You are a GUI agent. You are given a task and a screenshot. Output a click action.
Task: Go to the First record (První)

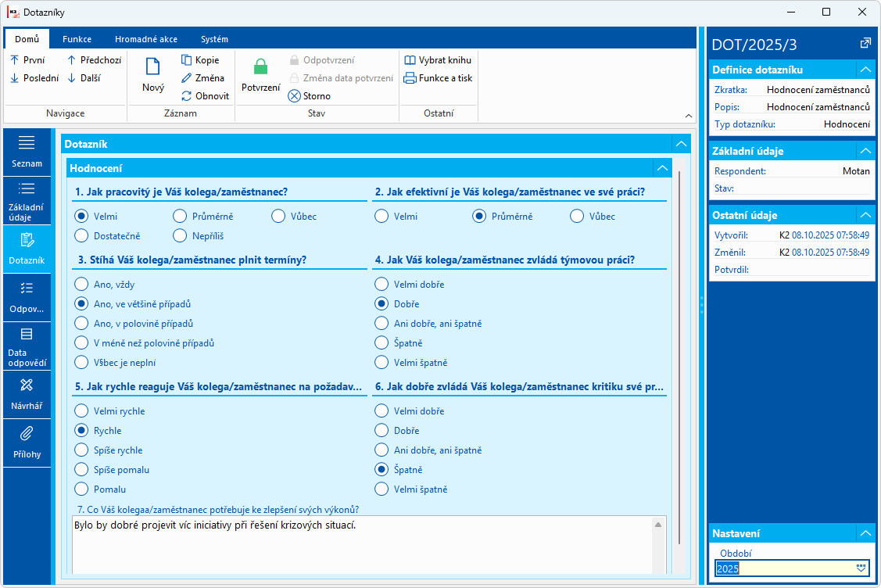click(27, 60)
